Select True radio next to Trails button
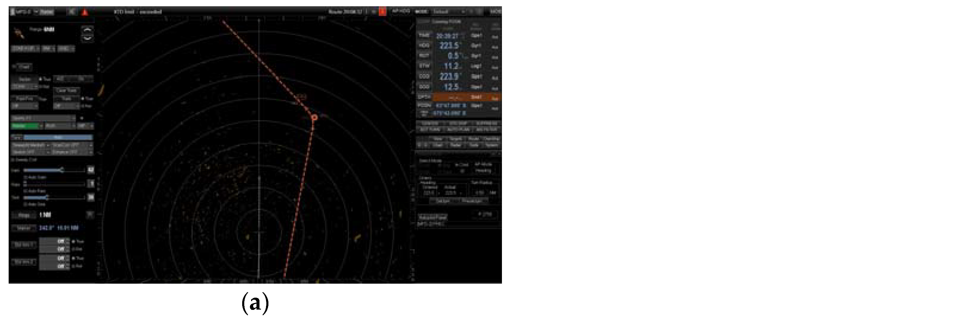Image resolution: width=980 pixels, height=320 pixels. click(x=83, y=98)
